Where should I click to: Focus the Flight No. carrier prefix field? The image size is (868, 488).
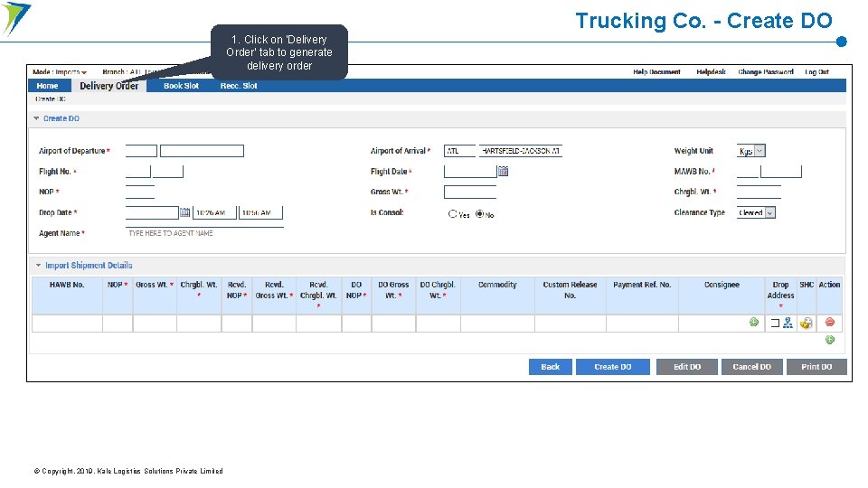point(137,172)
